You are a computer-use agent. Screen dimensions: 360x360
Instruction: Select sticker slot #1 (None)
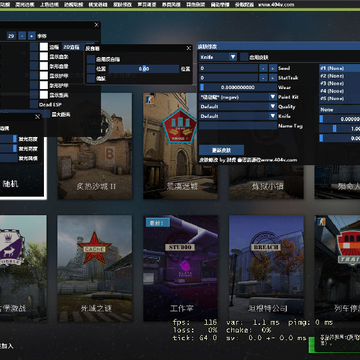[339, 68]
